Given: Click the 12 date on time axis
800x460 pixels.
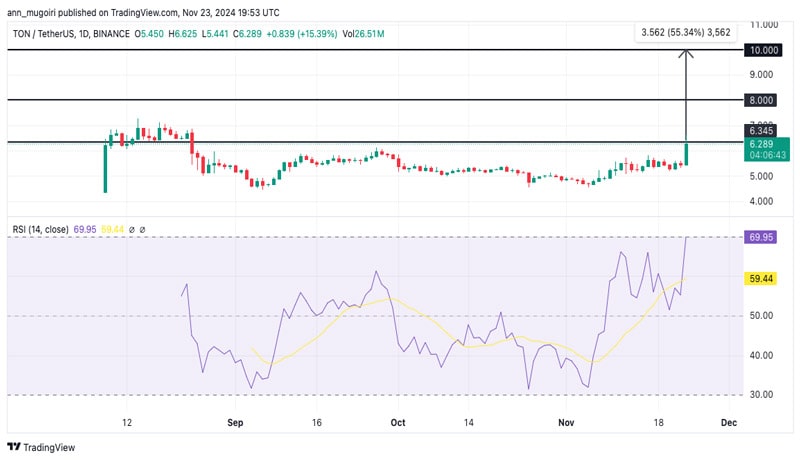Looking at the screenshot, I should click(x=127, y=422).
